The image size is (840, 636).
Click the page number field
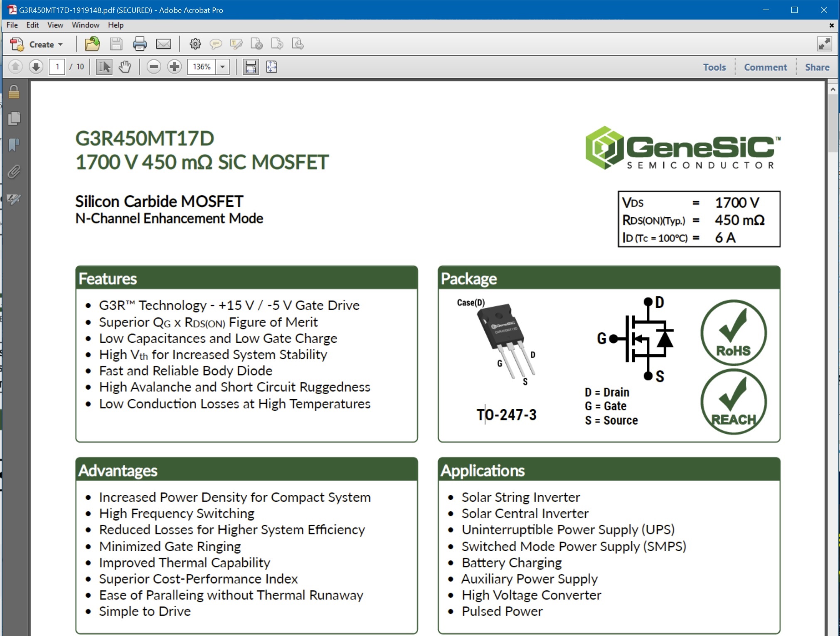coord(57,66)
